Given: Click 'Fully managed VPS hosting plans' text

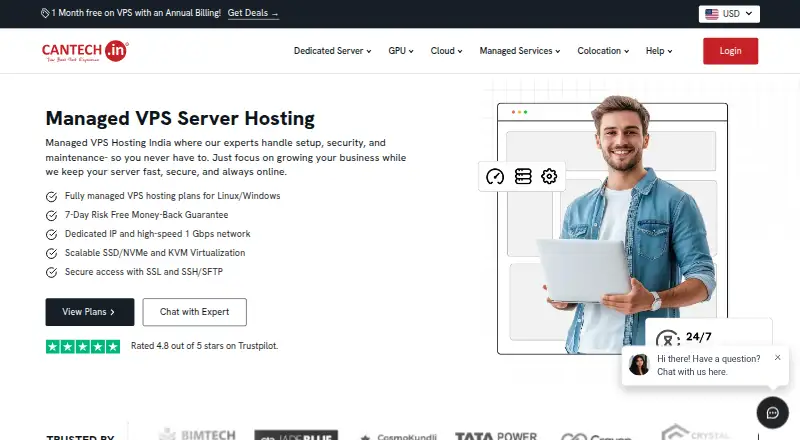Looking at the screenshot, I should [172, 196].
